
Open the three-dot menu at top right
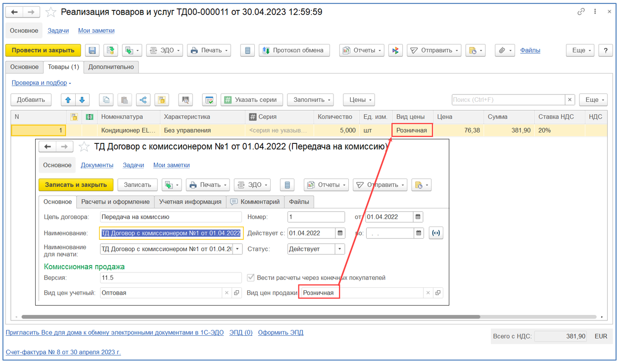[x=595, y=12]
